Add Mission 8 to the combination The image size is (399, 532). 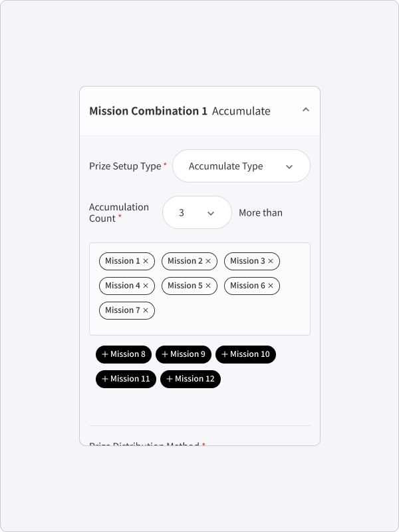124,354
